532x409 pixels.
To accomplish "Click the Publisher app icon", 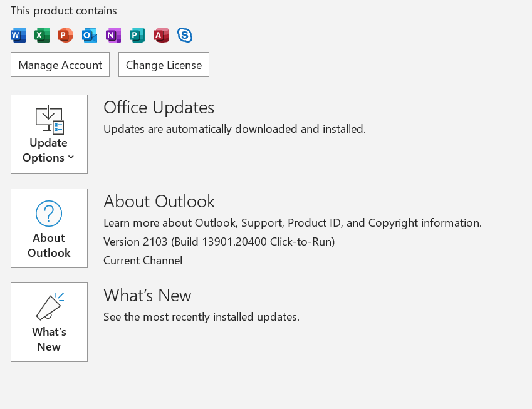I will click(137, 35).
